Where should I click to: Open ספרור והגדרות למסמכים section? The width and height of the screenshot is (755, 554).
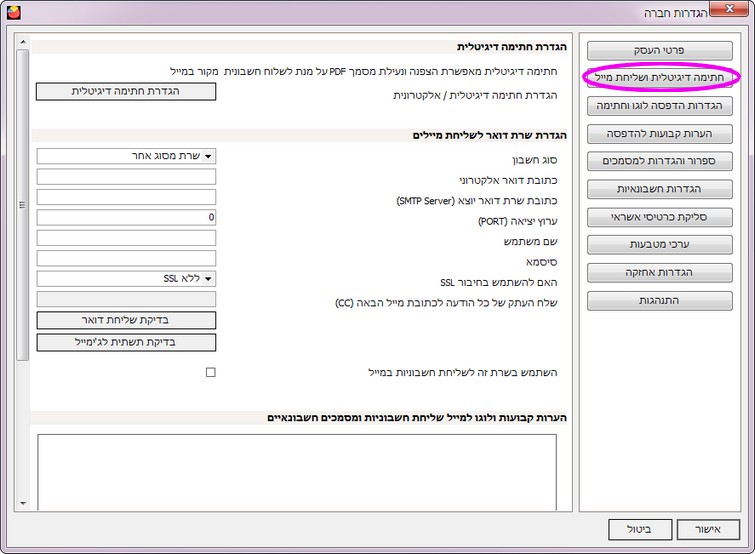pos(659,161)
